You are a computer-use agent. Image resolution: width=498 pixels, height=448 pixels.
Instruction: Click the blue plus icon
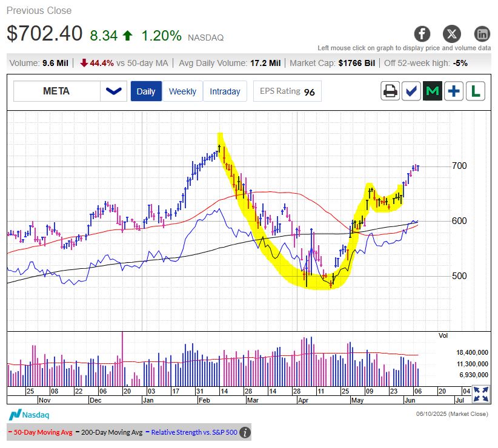click(454, 91)
